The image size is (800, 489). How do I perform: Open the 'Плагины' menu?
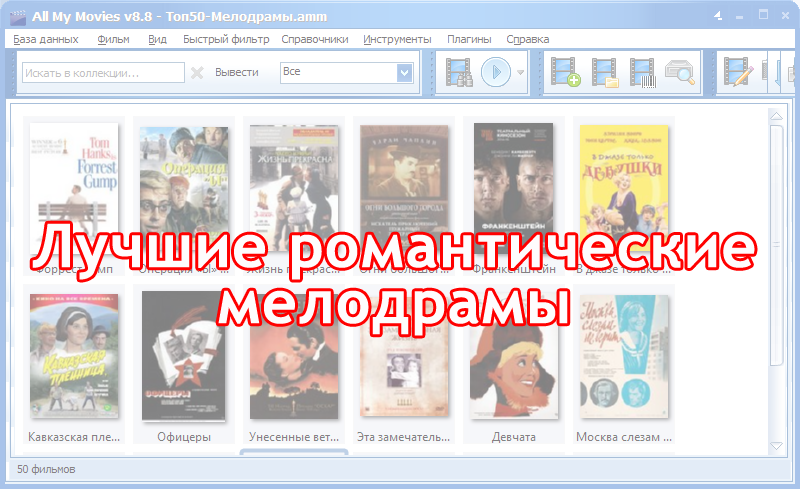tap(469, 40)
